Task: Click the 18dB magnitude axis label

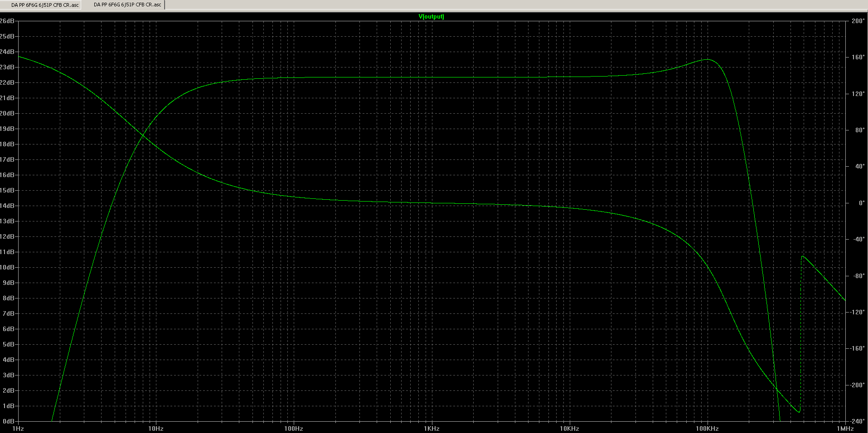Action: pyautogui.click(x=7, y=144)
